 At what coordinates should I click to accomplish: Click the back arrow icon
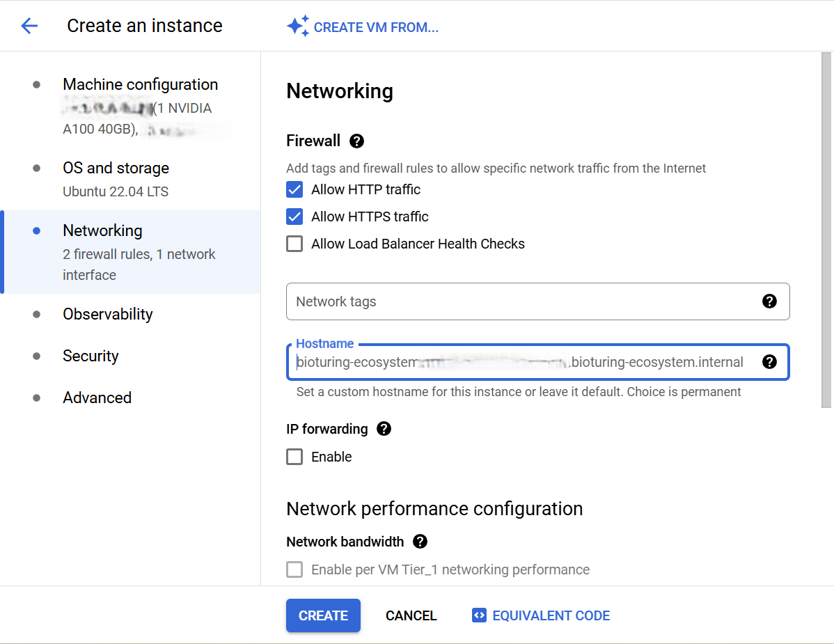click(29, 26)
